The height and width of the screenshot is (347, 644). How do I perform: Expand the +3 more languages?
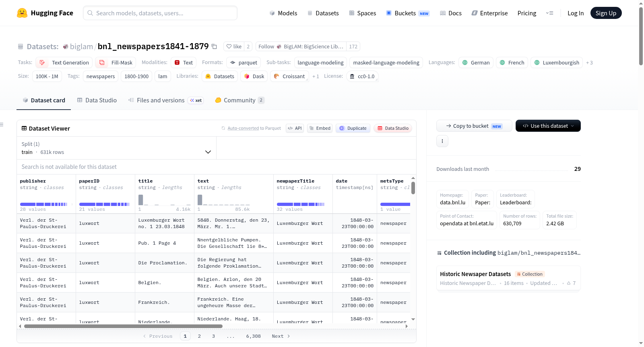coord(589,63)
